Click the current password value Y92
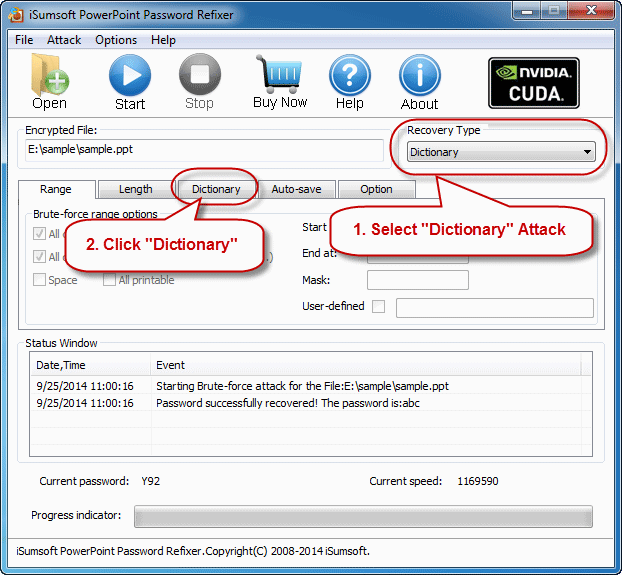 151,481
